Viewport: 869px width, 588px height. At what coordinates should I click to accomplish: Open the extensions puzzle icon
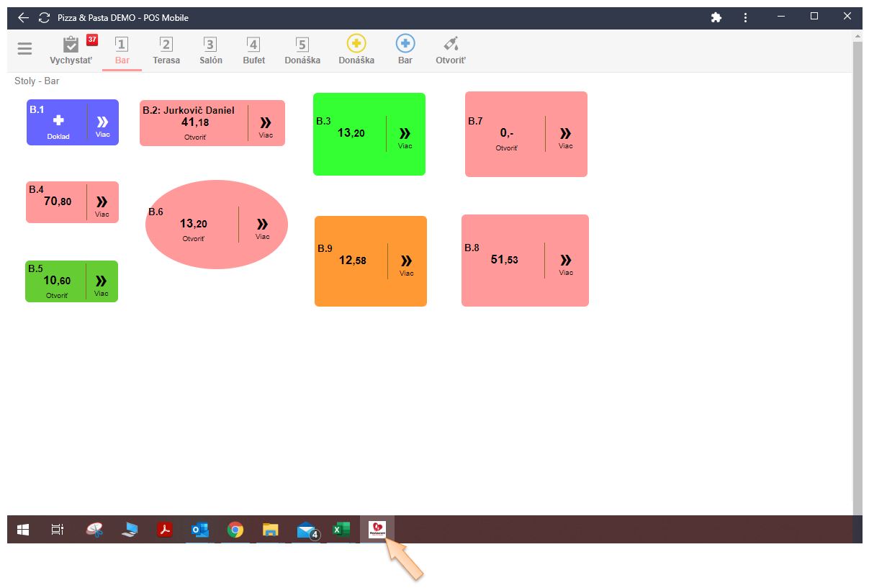point(716,17)
